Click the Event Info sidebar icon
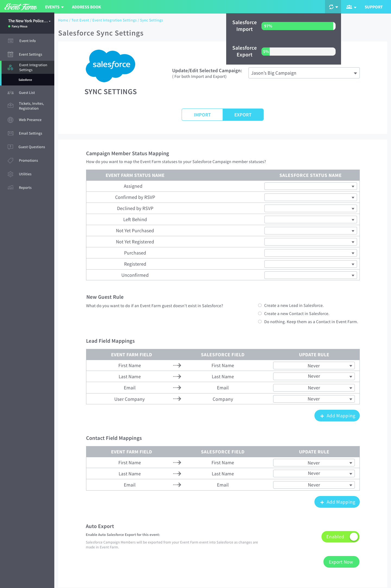Viewport: 391px width, 588px height. point(11,41)
